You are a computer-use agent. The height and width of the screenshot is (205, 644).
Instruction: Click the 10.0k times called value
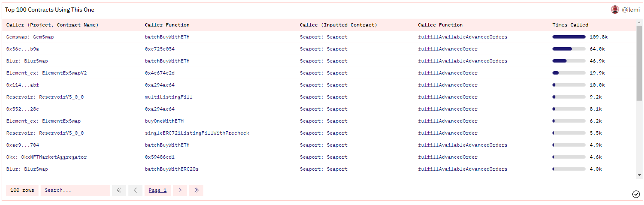(597, 85)
